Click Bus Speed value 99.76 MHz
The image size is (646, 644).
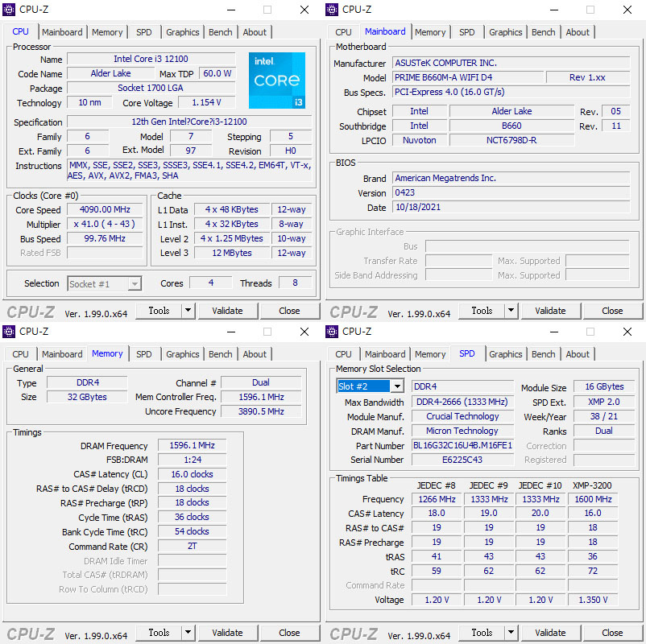(x=105, y=238)
